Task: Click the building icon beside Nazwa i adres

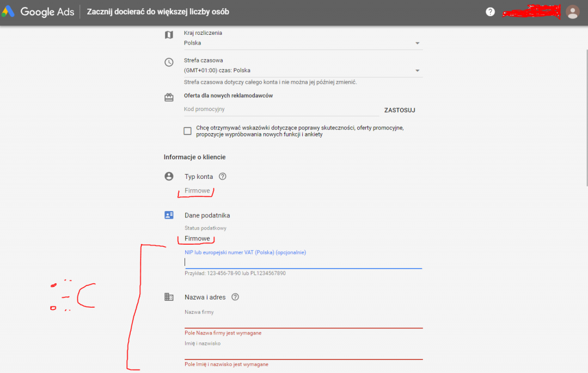Action: point(169,297)
